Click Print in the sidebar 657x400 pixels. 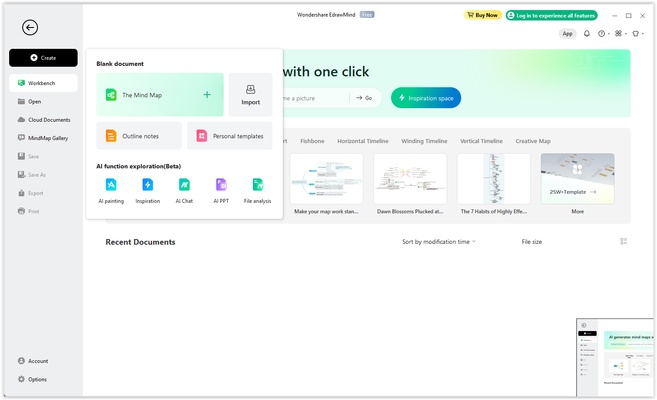[x=28, y=211]
